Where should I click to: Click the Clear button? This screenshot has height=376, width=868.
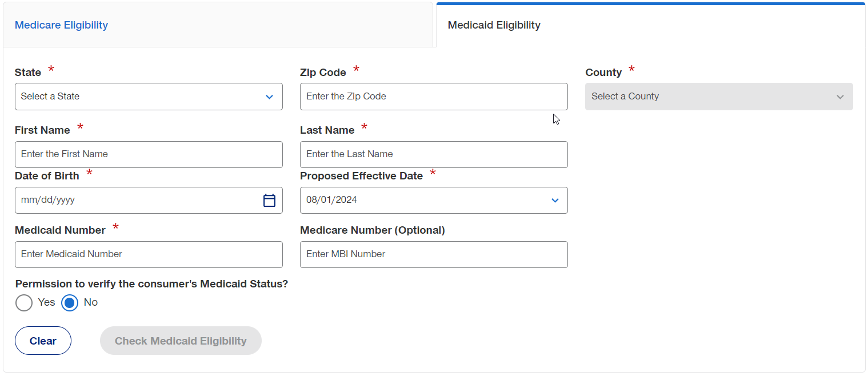tap(43, 341)
